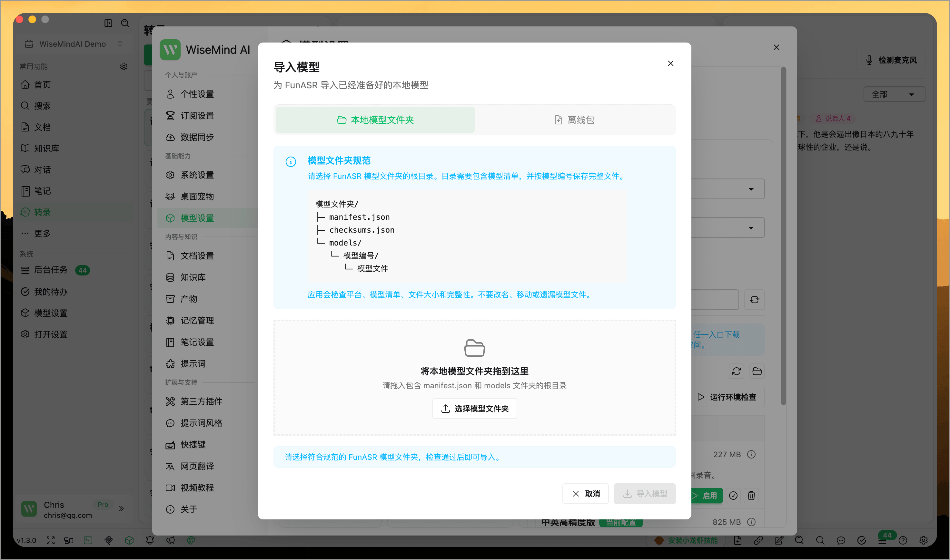Click the new document icon in status bar

(x=737, y=540)
